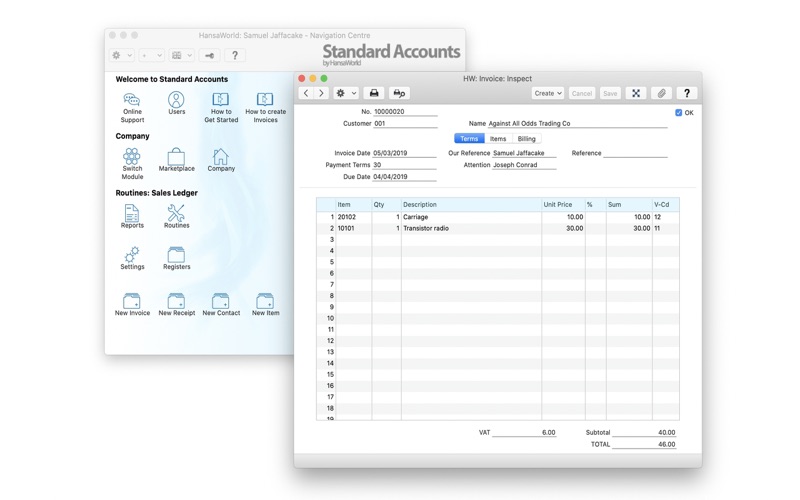Click the Attention field
The height and width of the screenshot is (500, 800).
pos(524,165)
